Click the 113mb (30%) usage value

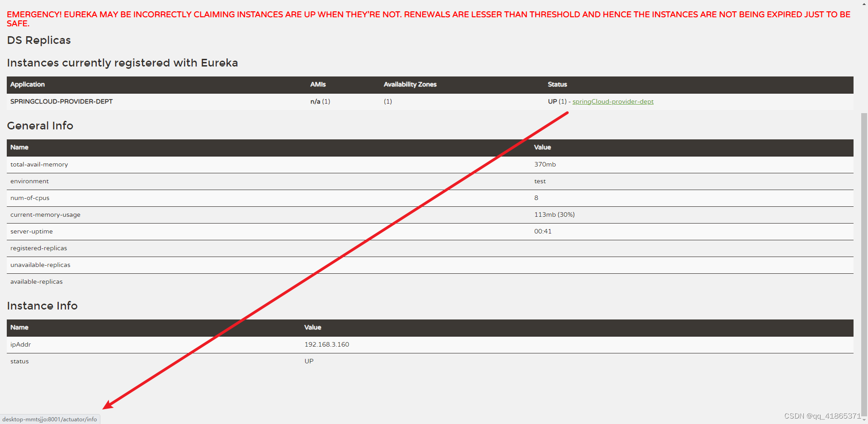click(x=554, y=214)
